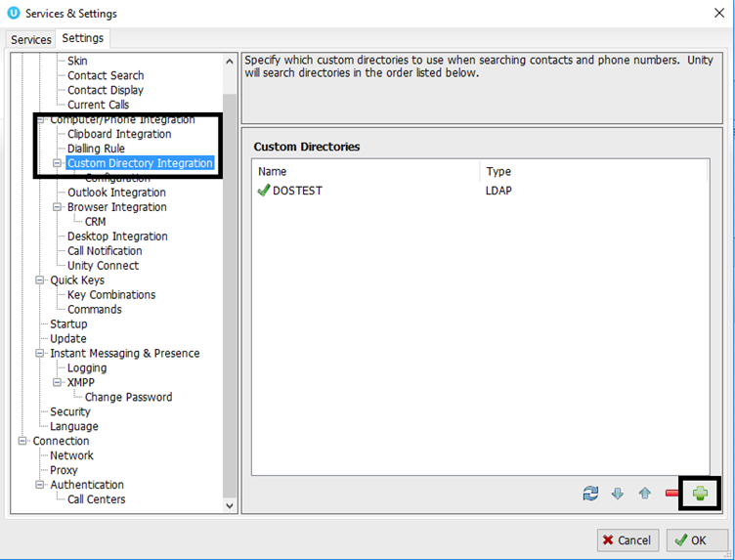735x560 pixels.
Task: Select Commands tree item
Action: point(95,309)
